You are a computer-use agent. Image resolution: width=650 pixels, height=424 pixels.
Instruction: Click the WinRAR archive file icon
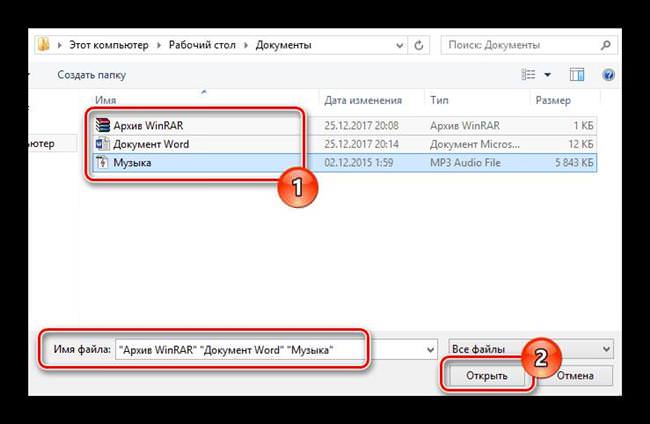(x=102, y=125)
